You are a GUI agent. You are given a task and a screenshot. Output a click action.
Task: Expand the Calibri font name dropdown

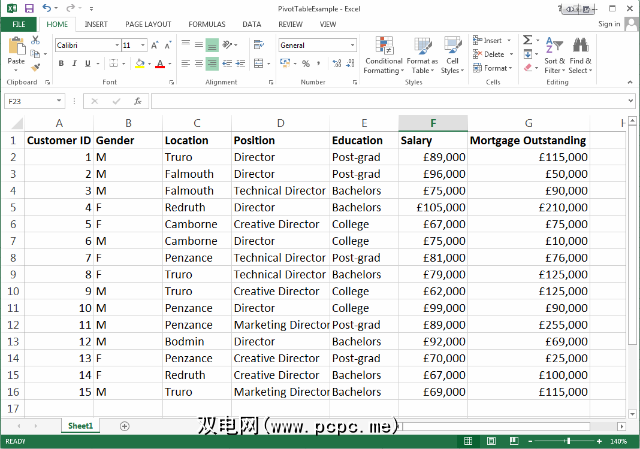[x=114, y=45]
